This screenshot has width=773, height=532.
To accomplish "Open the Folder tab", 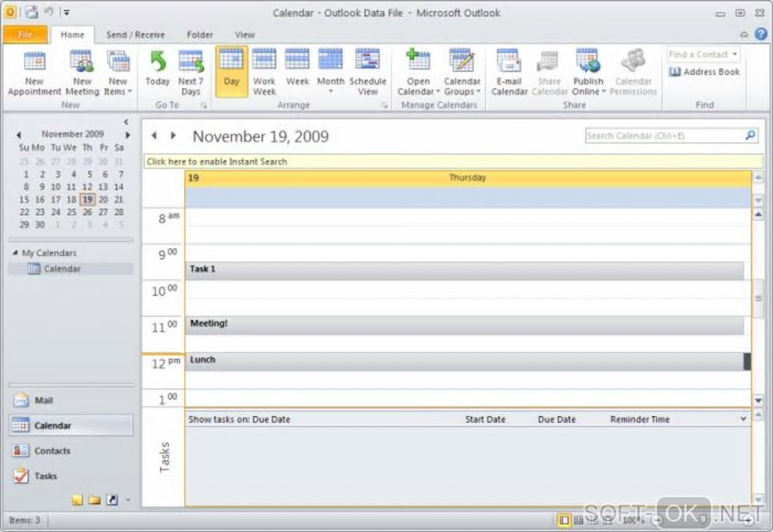I will 199,35.
